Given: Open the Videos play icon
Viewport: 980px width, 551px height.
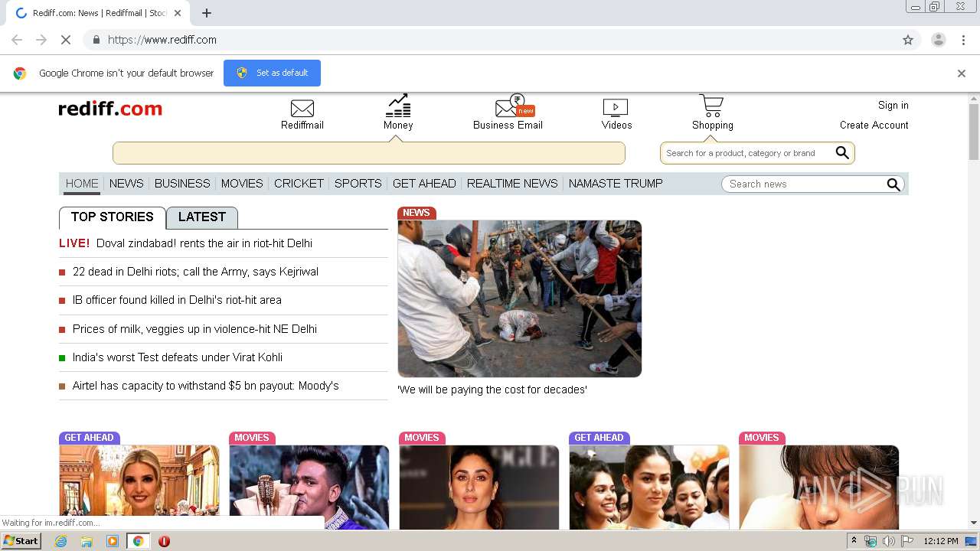Looking at the screenshot, I should 616,108.
